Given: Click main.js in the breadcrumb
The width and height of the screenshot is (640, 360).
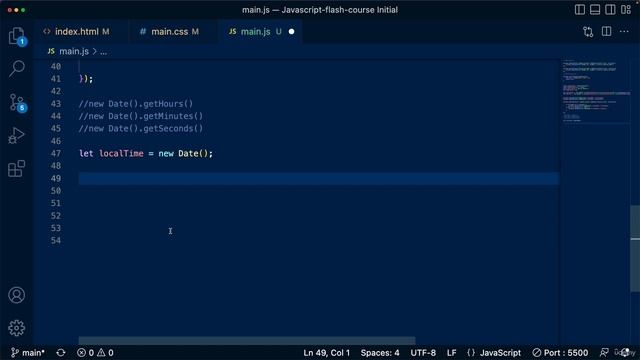Looking at the screenshot, I should click(73, 51).
